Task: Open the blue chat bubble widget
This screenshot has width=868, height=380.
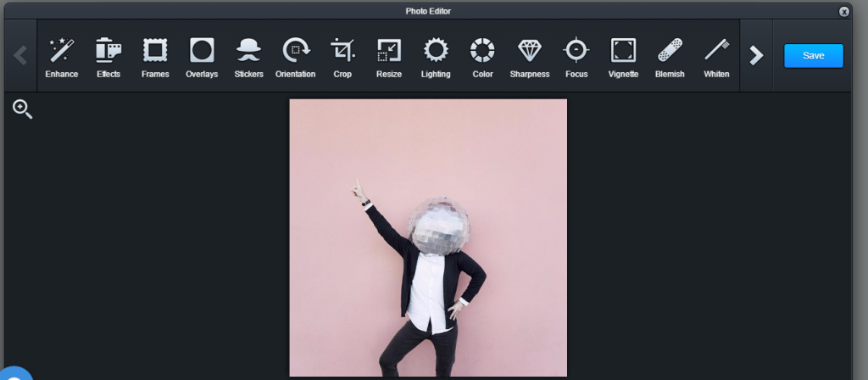Action: tap(14, 374)
